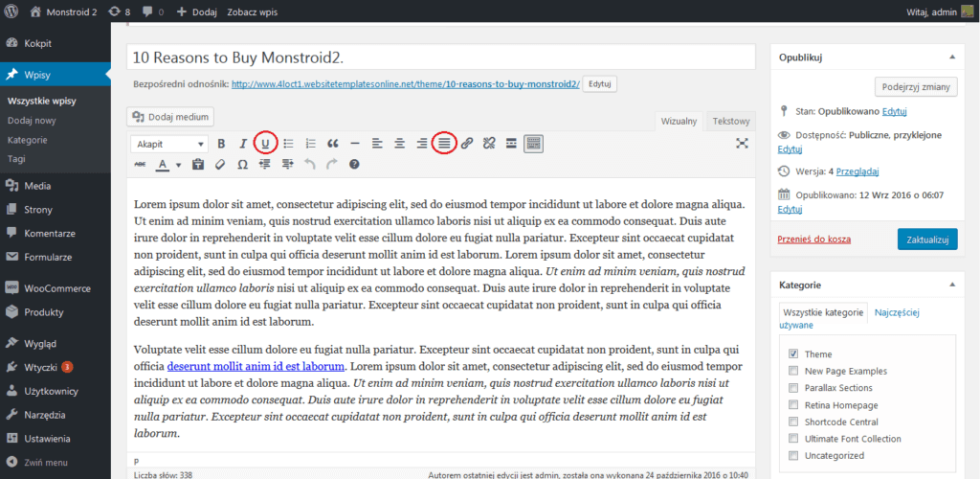The image size is (980, 479).
Task: Click the Zaktualizuj button
Action: point(927,239)
